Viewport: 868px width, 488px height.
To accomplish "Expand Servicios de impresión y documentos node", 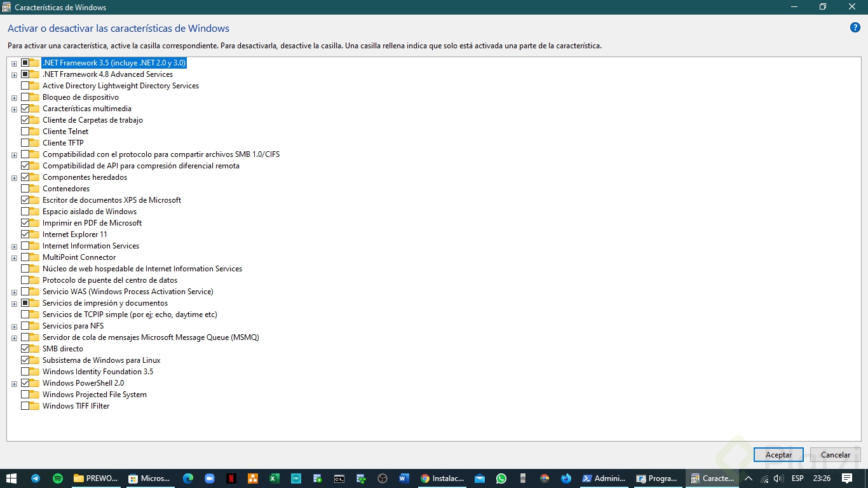I will 14,304.
